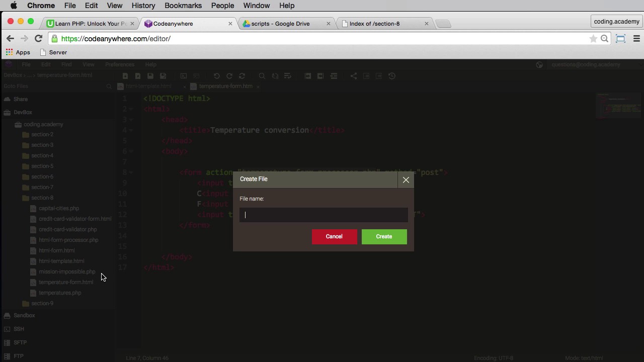Select the html-template.html editor tab
This screenshot has width=644, height=362.
148,86
